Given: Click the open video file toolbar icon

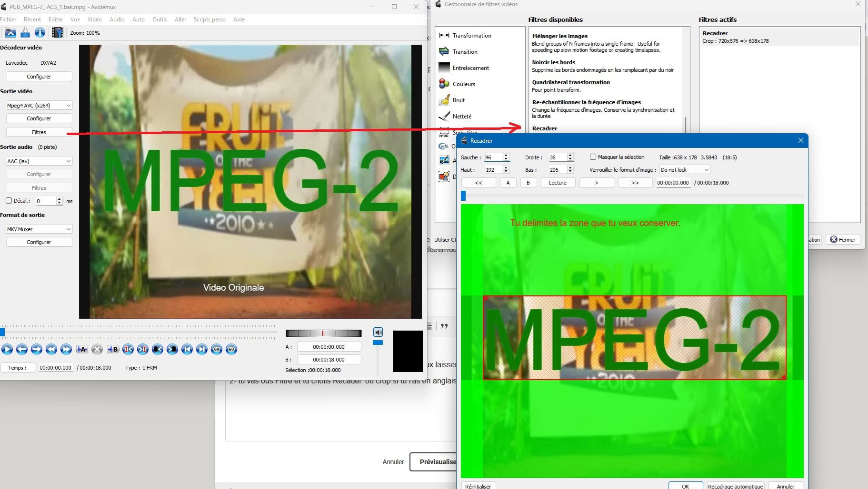Looking at the screenshot, I should 10,32.
